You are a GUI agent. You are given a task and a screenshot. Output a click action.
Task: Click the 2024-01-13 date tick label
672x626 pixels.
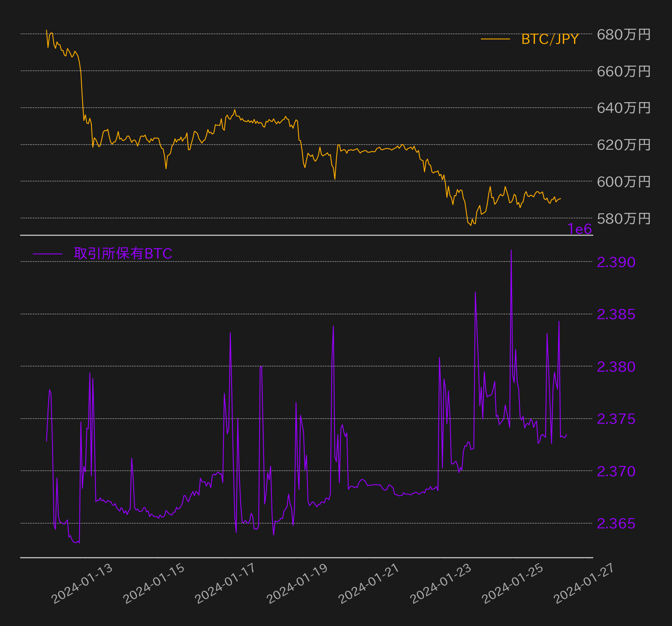82,584
